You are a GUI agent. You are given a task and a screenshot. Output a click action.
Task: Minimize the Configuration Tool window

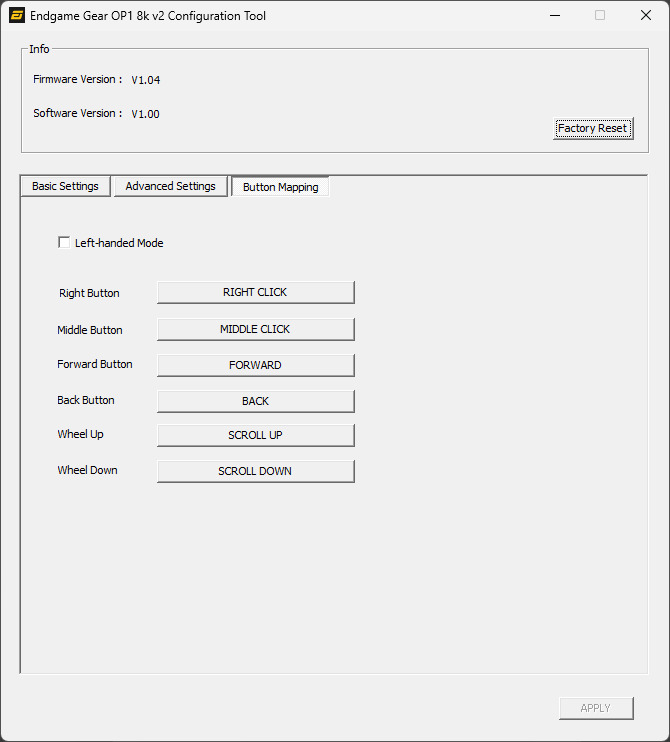[554, 16]
